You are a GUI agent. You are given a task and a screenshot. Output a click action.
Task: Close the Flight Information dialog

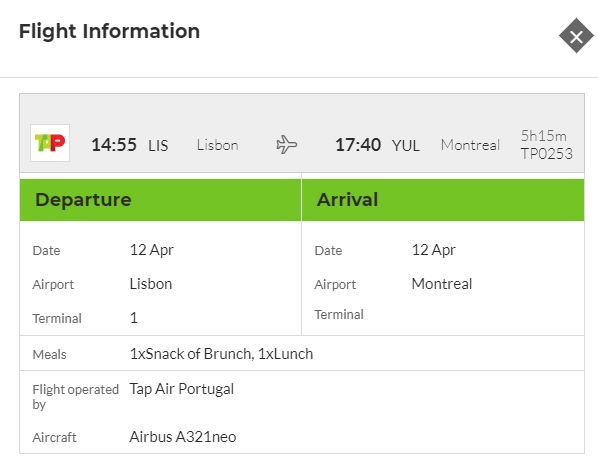click(576, 36)
